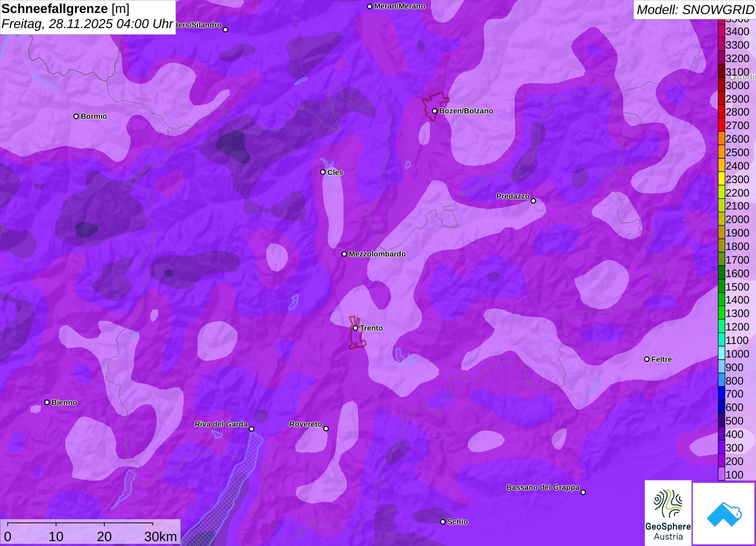Click the 30km scale bar label
Viewport: 756px width, 546px height.
(x=160, y=536)
